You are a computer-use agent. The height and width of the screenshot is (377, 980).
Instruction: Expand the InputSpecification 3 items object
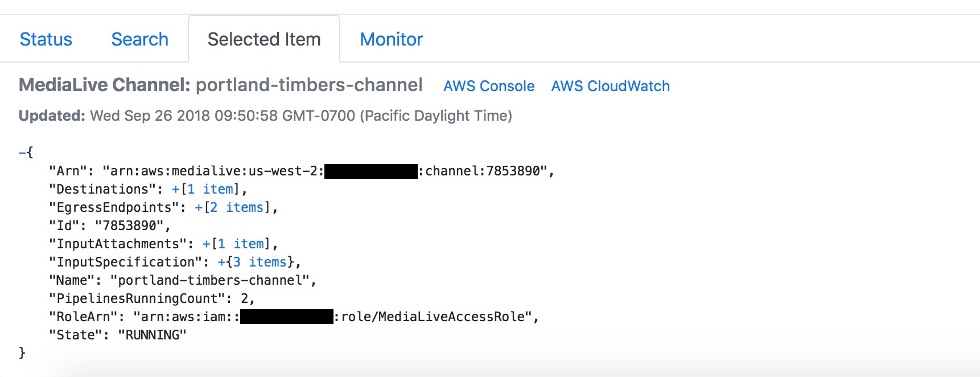coord(221,262)
